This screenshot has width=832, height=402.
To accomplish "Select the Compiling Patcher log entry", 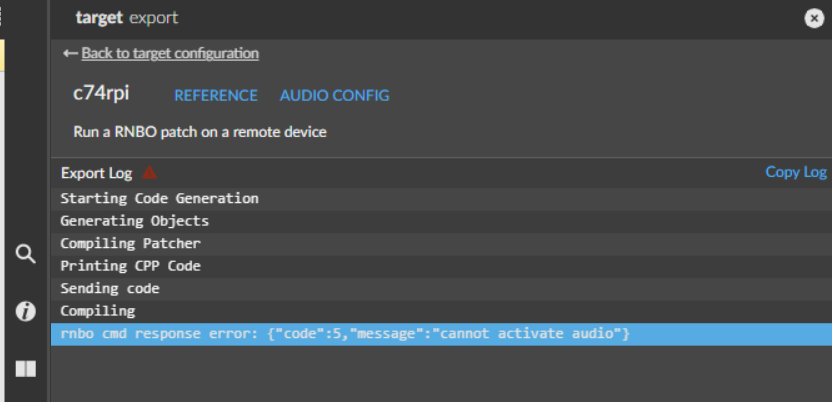I will (x=441, y=244).
